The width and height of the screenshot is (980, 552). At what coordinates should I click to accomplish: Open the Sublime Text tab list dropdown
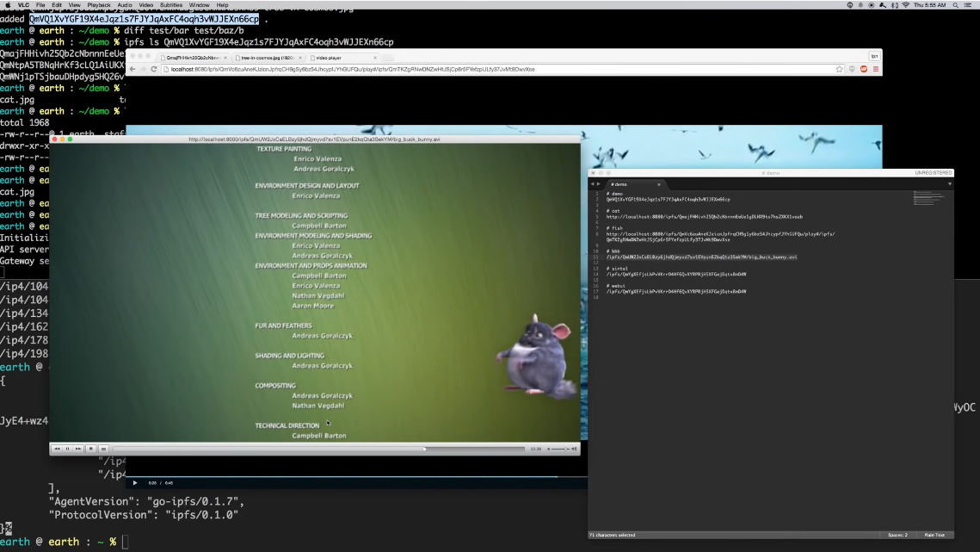point(950,183)
